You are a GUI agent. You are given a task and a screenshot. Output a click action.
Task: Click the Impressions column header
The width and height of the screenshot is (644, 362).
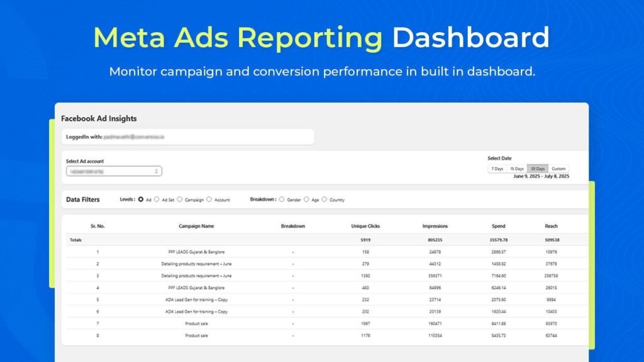(435, 226)
